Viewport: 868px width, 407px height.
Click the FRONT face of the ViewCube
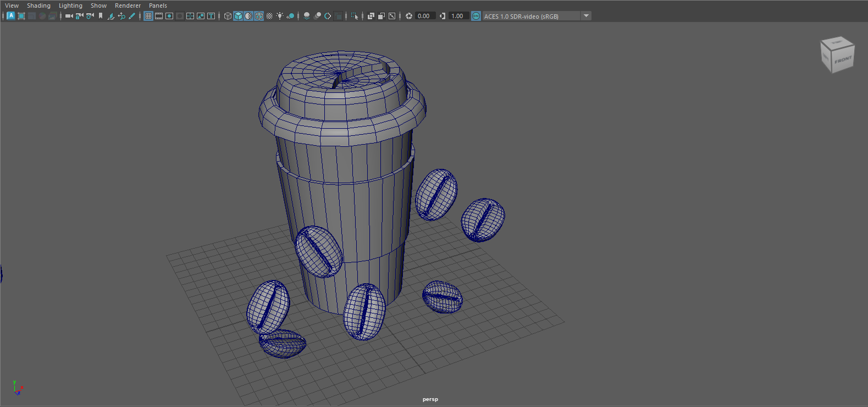click(843, 60)
